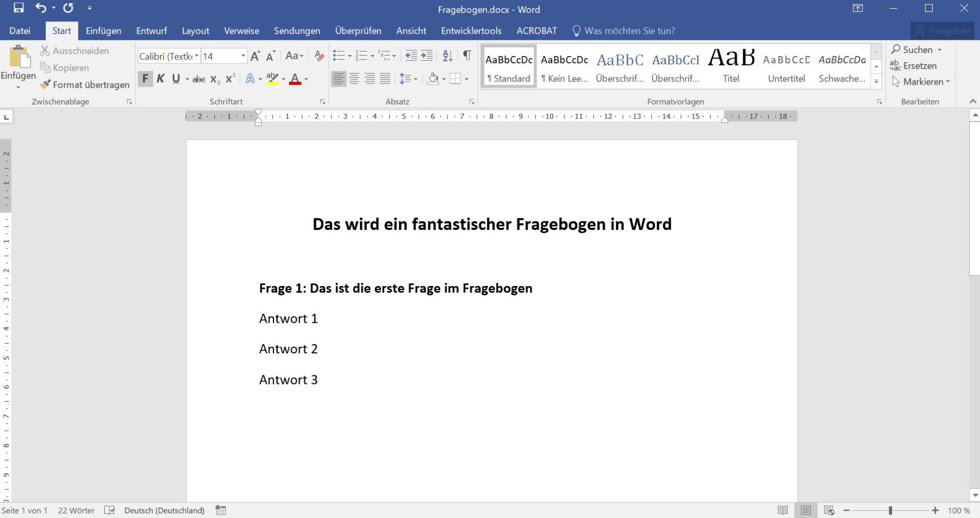Screen dimensions: 980x518
Task: Click the text highlight color icon
Action: (x=274, y=79)
